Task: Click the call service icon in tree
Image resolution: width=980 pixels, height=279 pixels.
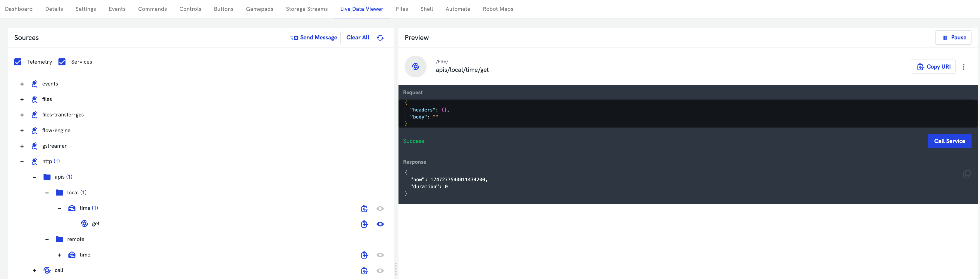Action: 47,270
